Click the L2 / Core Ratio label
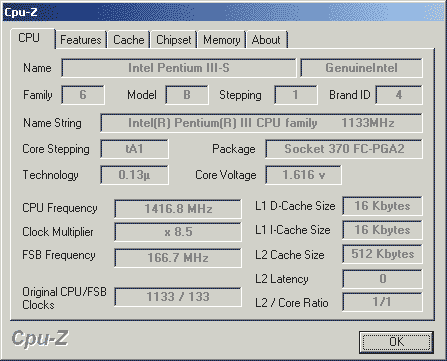Image resolution: width=447 pixels, height=361 pixels. 292,303
